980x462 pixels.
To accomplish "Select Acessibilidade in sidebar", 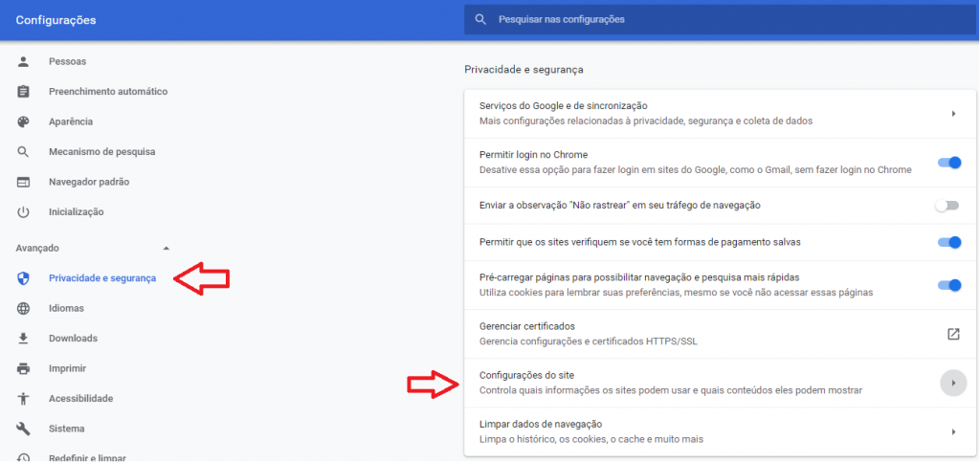I will [81, 398].
